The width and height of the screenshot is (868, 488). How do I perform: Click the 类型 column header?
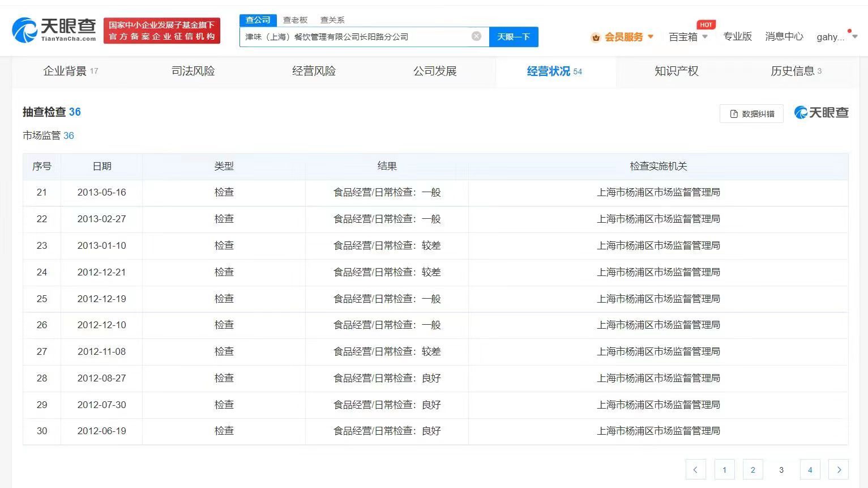coord(224,166)
